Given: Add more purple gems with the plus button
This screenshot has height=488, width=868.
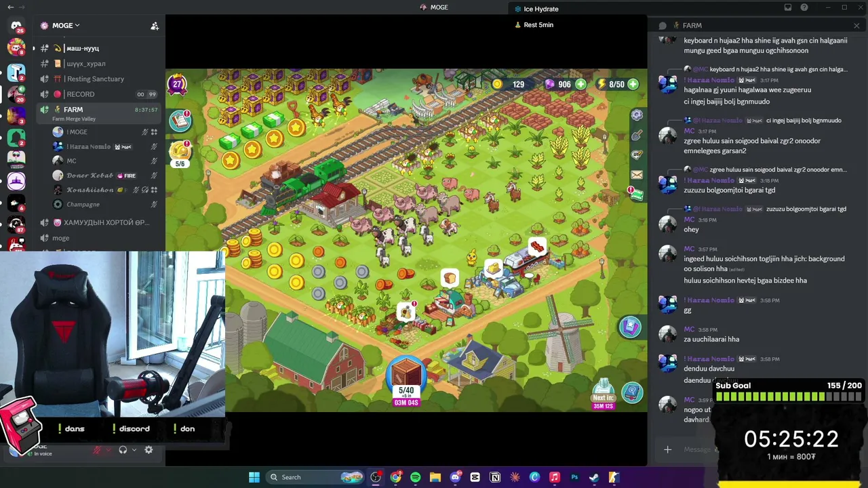Looking at the screenshot, I should (x=580, y=85).
